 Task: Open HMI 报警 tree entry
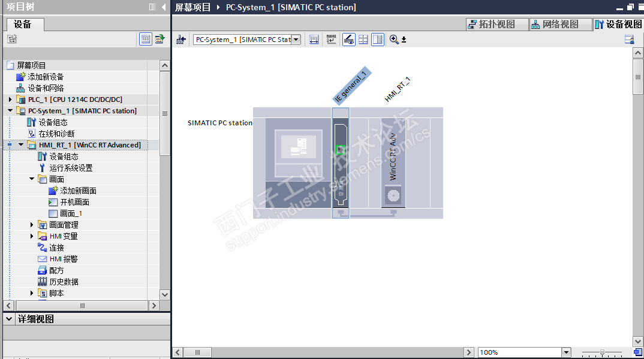[64, 259]
